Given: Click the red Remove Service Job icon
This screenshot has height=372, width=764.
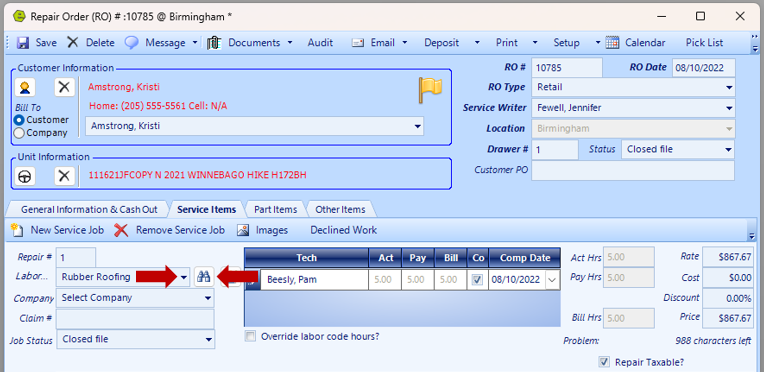Looking at the screenshot, I should coord(121,230).
